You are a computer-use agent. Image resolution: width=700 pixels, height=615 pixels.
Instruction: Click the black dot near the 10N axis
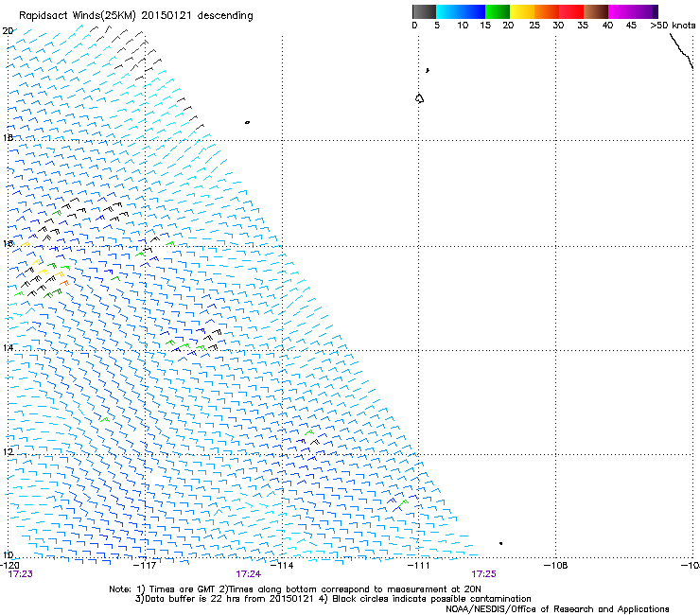click(501, 543)
